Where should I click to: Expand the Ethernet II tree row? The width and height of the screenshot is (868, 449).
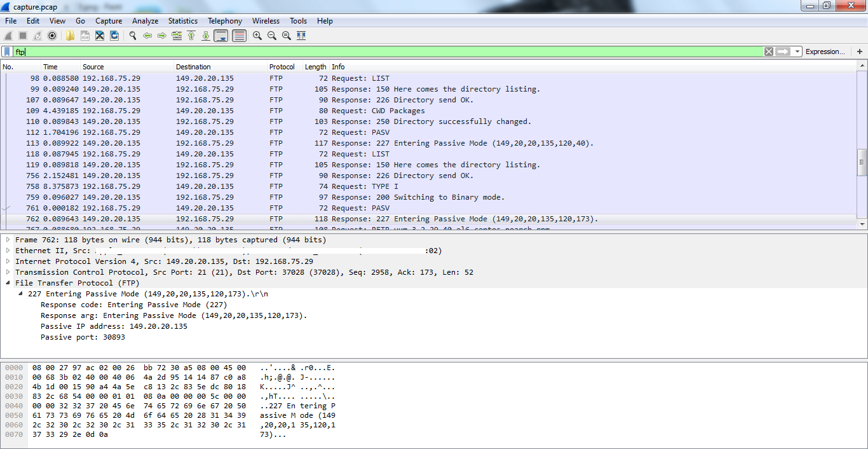pos(8,251)
